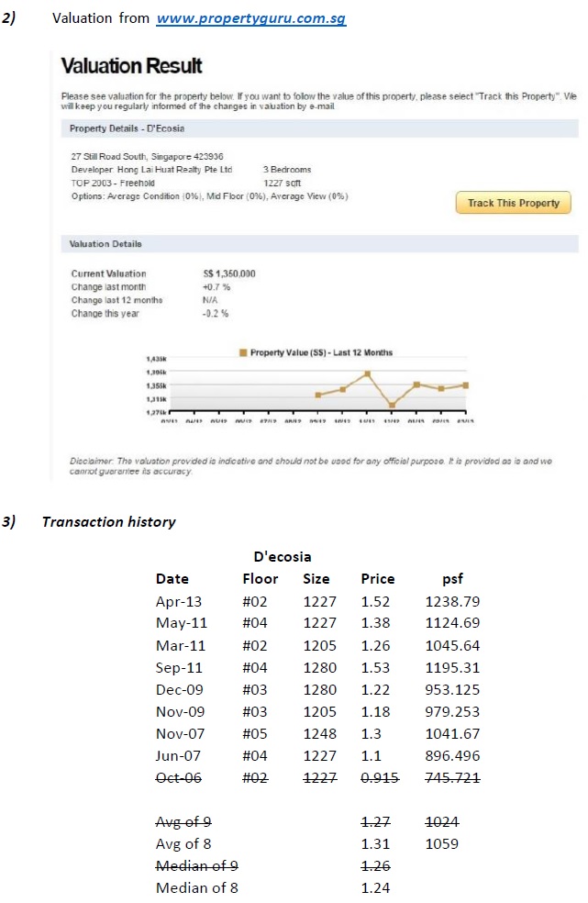Screen dimensions: 588x903
Task: Click the last data point of the chart line
Action: pos(466,385)
